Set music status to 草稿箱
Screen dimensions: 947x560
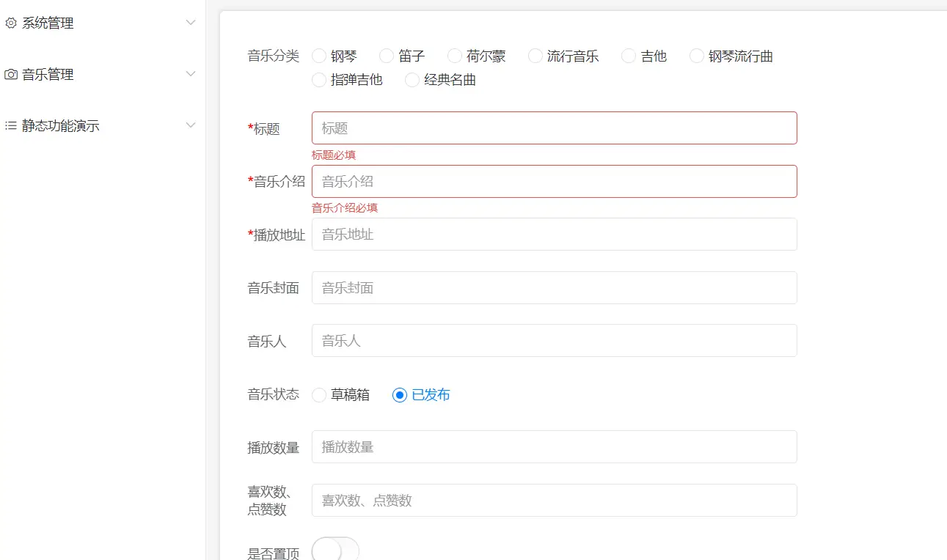[x=319, y=395]
